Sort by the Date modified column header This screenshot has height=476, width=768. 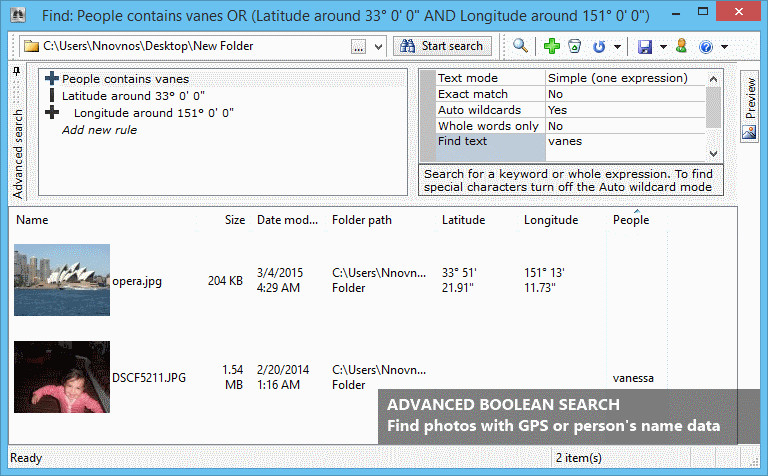[x=288, y=220]
